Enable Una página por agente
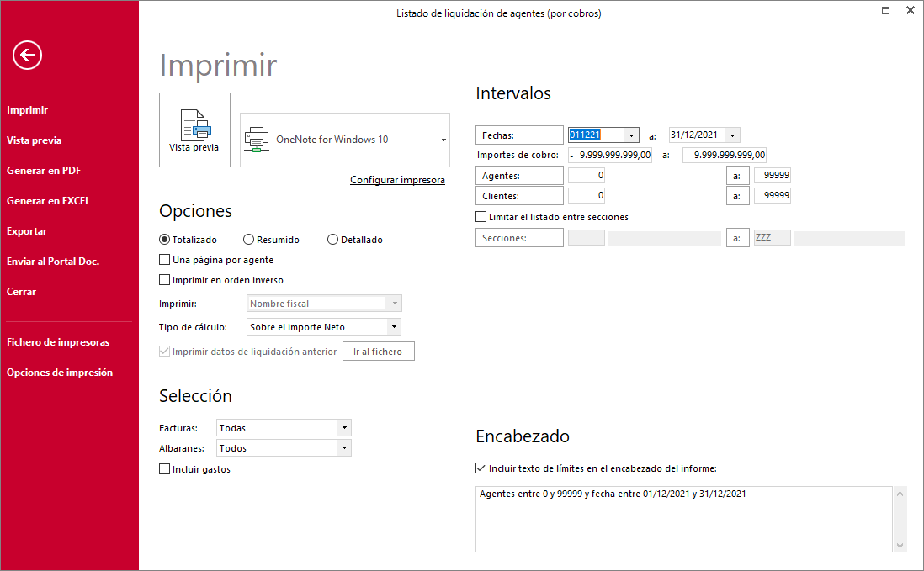Image resolution: width=924 pixels, height=571 pixels. [164, 260]
